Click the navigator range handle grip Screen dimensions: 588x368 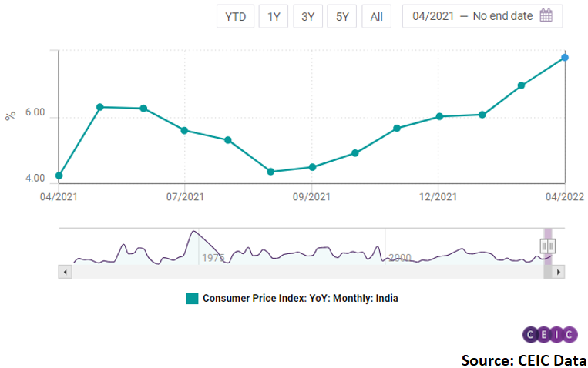pyautogui.click(x=548, y=246)
